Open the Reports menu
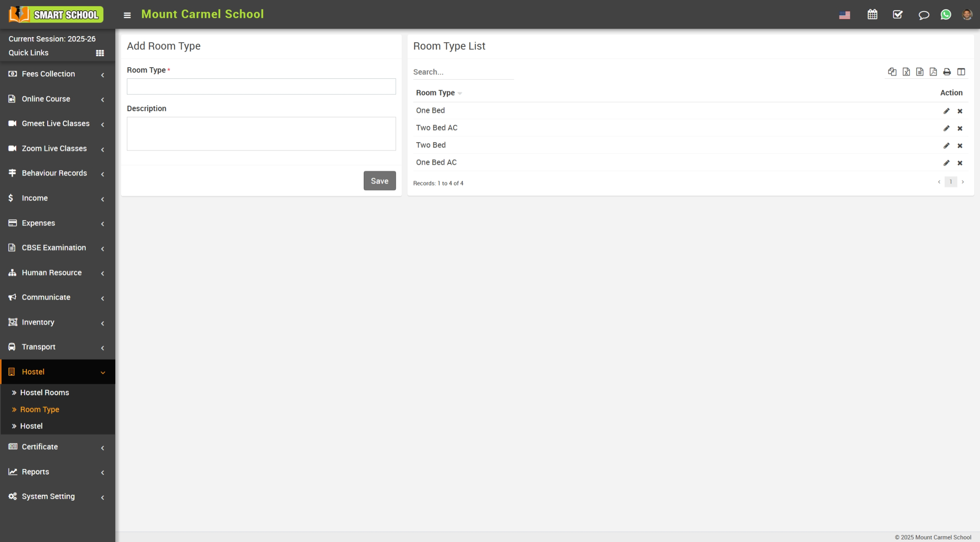 point(58,472)
